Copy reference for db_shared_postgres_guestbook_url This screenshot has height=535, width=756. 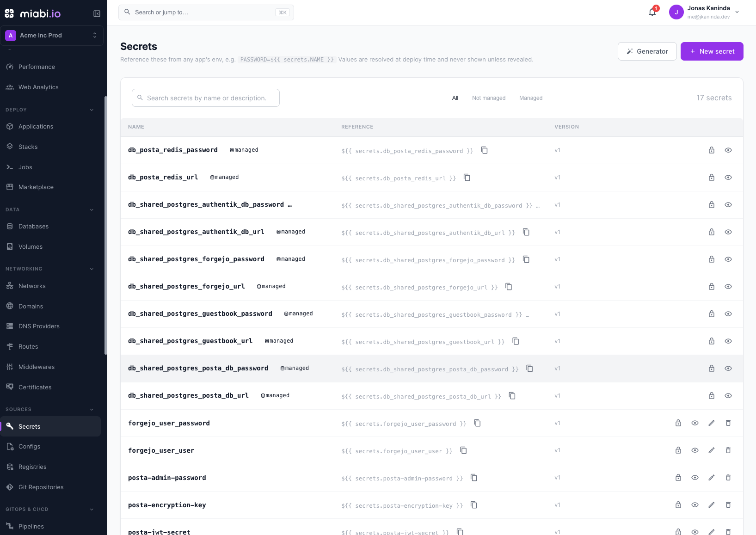(x=516, y=341)
